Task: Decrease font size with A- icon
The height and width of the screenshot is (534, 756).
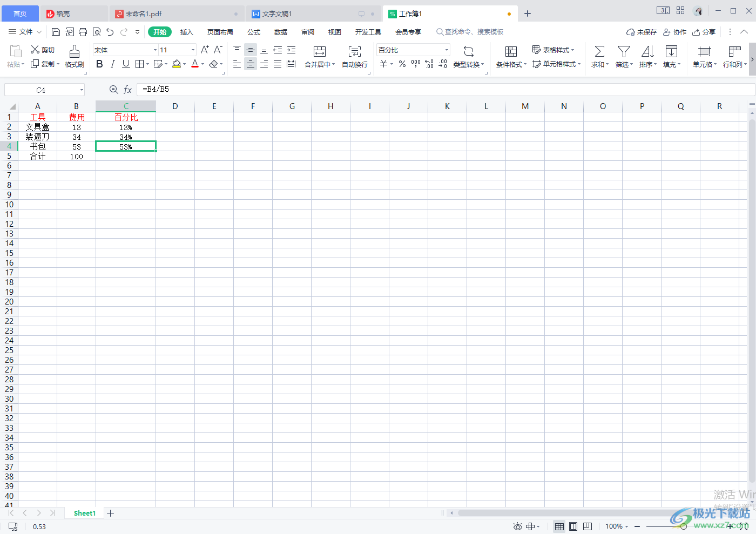Action: click(218, 50)
